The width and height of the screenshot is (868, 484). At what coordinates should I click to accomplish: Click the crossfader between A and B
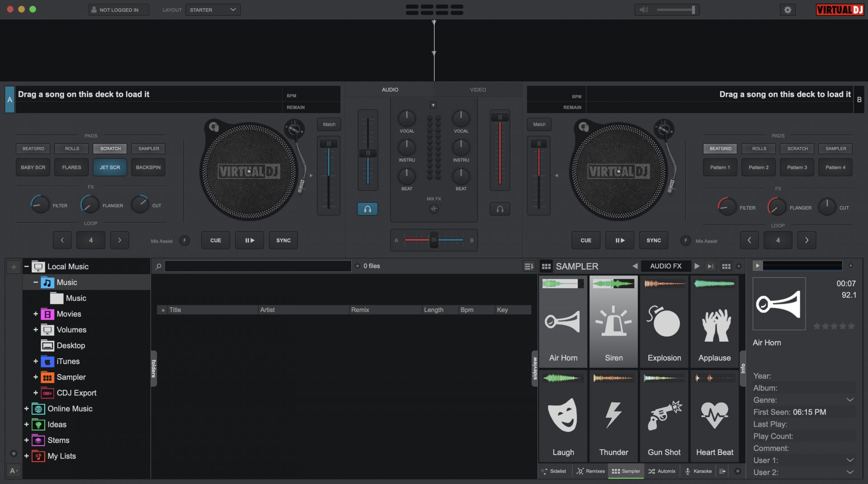tap(434, 240)
